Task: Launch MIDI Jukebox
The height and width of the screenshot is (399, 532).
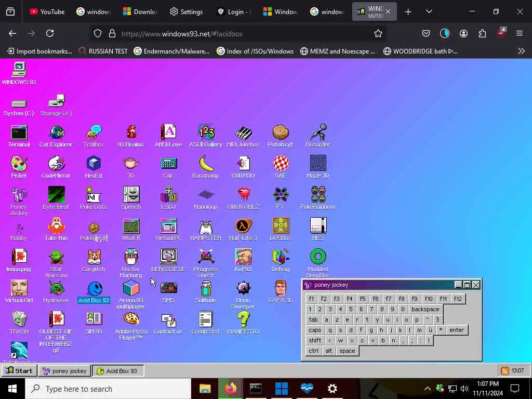Action: tap(243, 136)
